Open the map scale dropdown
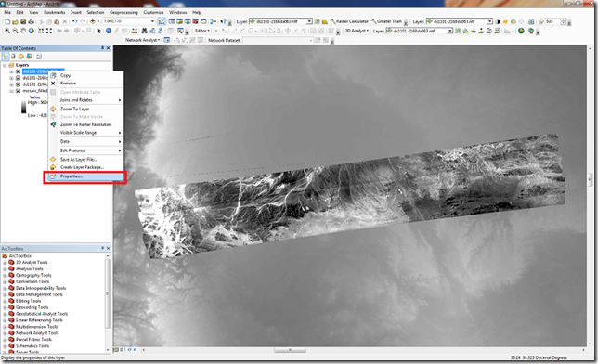 (x=152, y=21)
